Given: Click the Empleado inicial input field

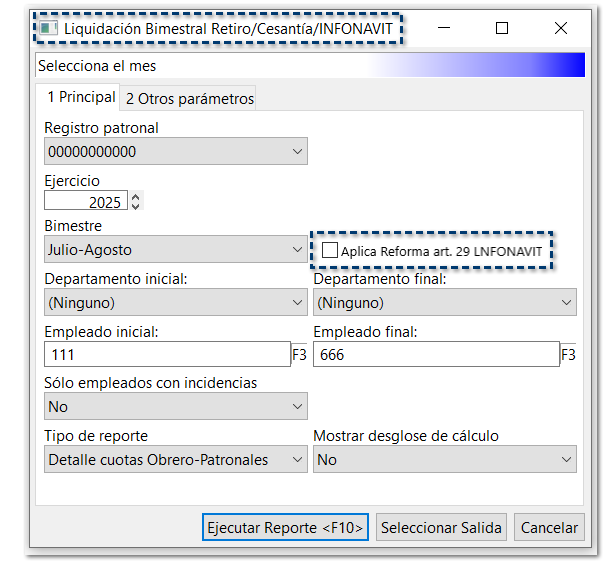Looking at the screenshot, I should coord(166,355).
